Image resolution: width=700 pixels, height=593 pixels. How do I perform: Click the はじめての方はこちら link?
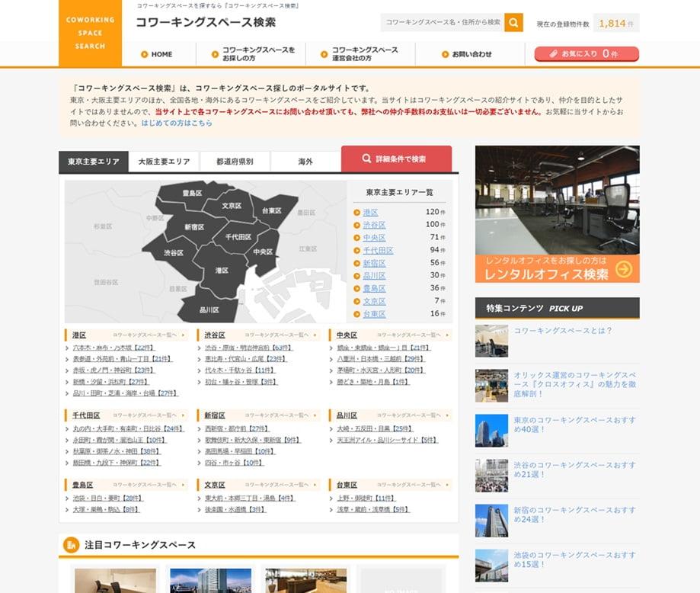click(x=177, y=123)
